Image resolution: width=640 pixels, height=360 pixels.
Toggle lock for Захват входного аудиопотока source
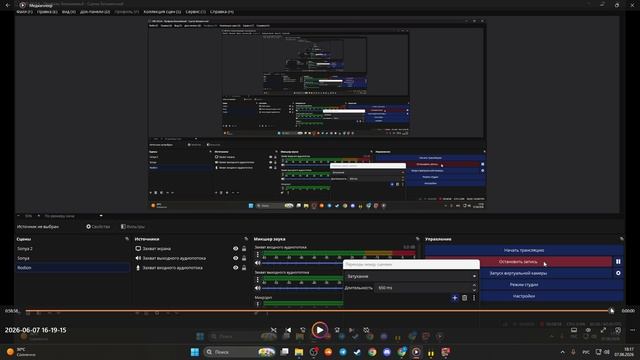[244, 268]
